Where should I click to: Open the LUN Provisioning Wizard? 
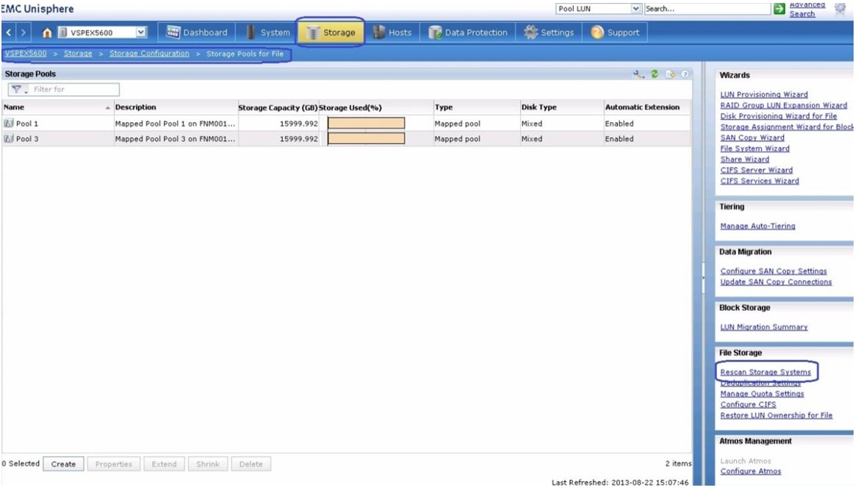point(764,95)
